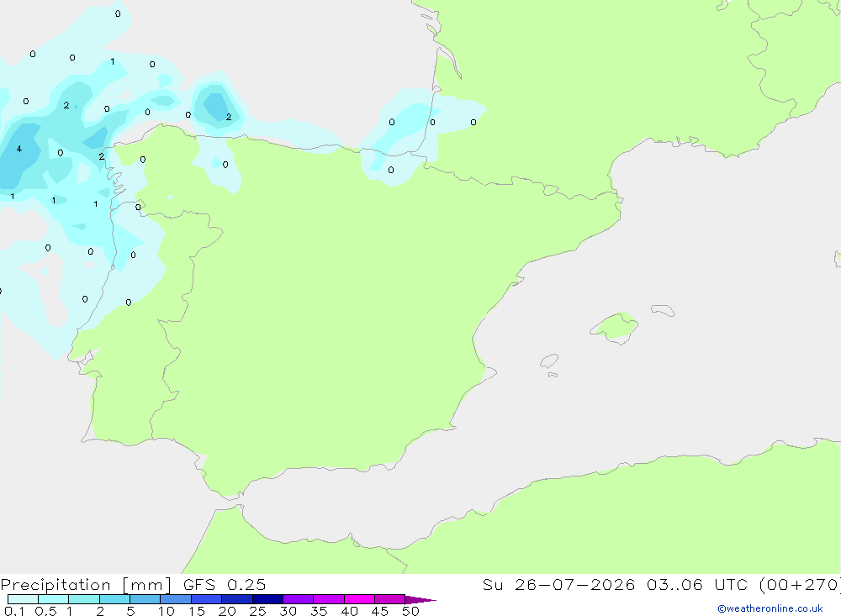Select the 25–30 mm navy legend swatch
Image resolution: width=841 pixels, height=616 pixels.
(x=267, y=599)
